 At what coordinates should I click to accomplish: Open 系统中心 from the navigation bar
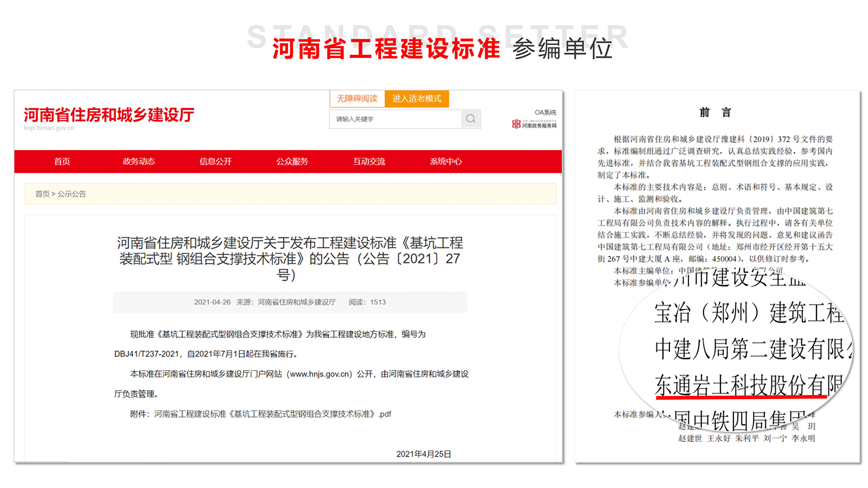point(446,161)
